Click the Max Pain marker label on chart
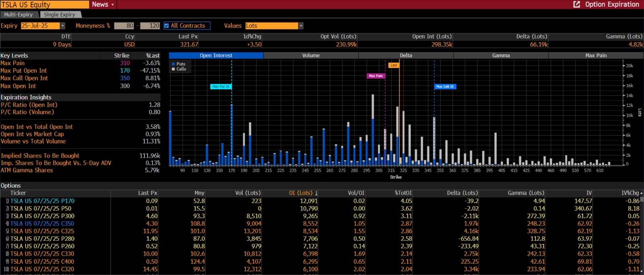644x275 pixels. (376, 76)
